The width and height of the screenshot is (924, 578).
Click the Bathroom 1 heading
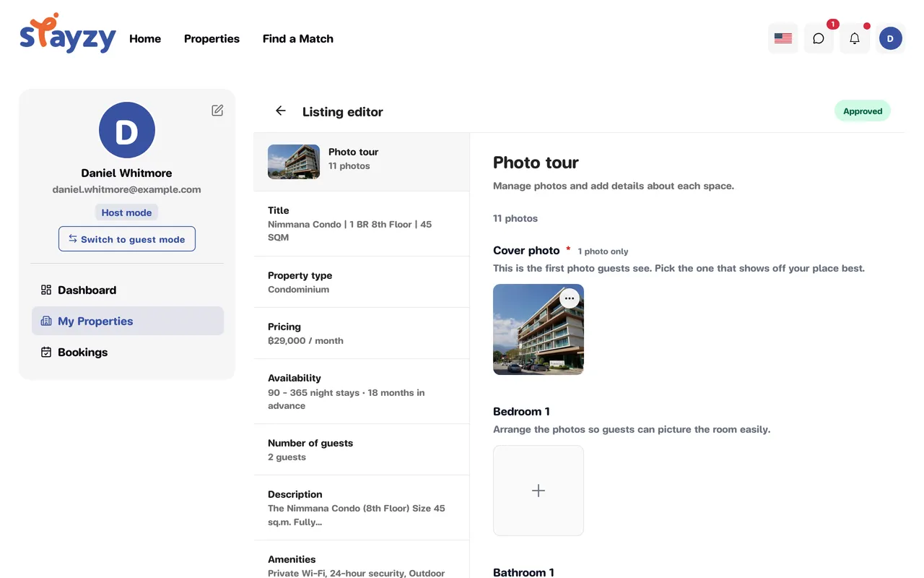pos(523,572)
